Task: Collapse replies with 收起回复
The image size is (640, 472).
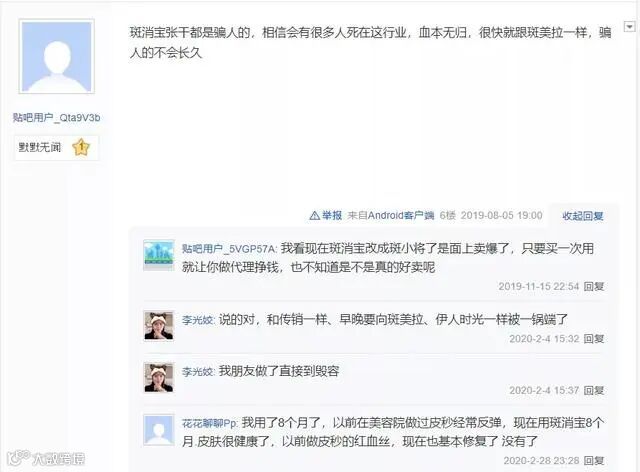Action: tap(582, 216)
